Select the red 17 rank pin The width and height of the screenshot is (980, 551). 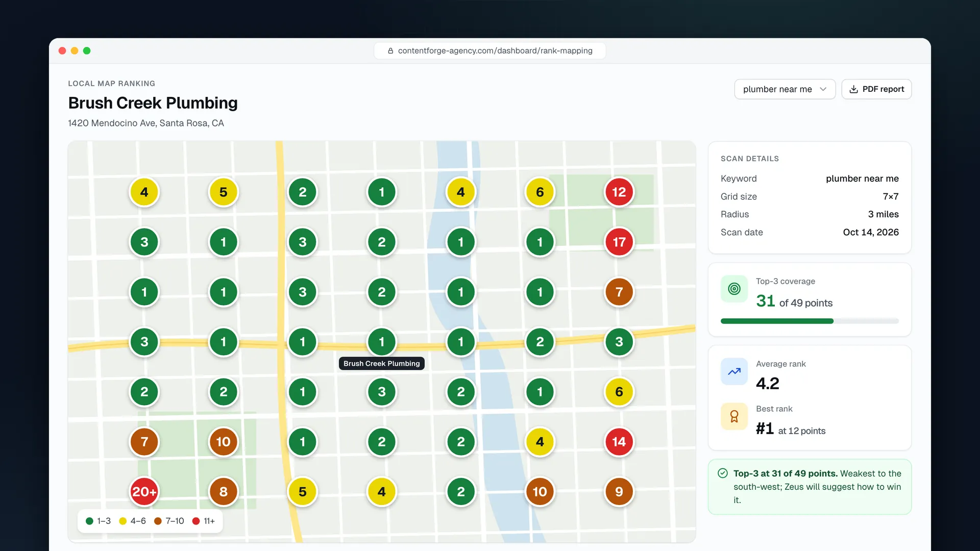pos(619,242)
